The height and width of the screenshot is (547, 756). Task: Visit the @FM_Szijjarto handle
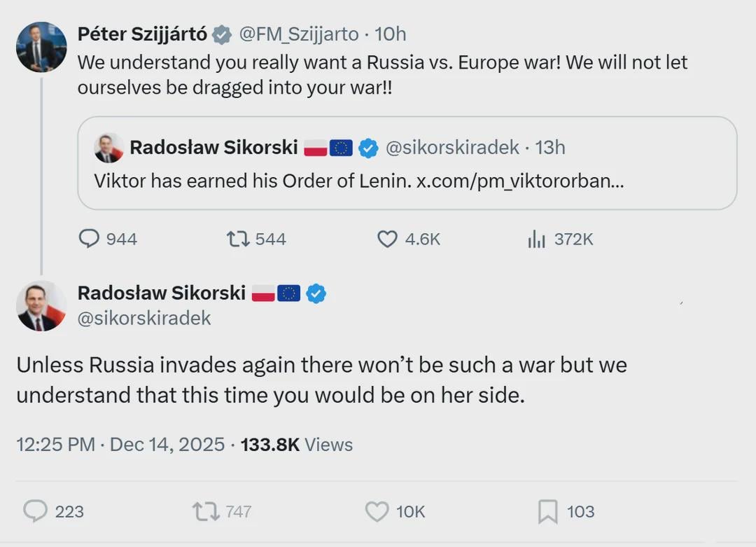299,34
